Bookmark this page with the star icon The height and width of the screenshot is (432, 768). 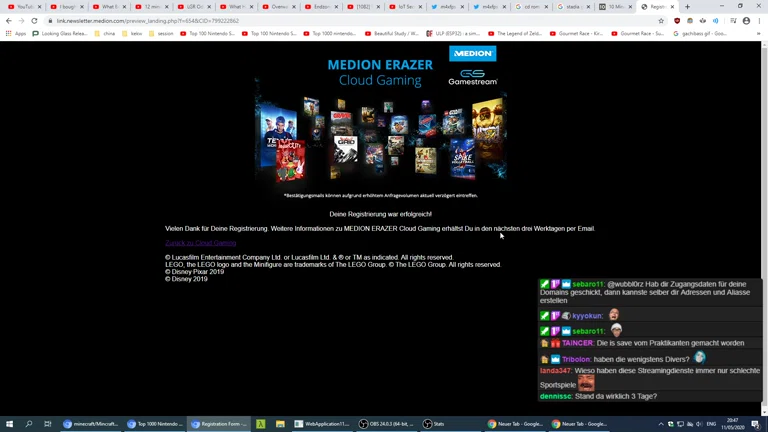coord(661,21)
